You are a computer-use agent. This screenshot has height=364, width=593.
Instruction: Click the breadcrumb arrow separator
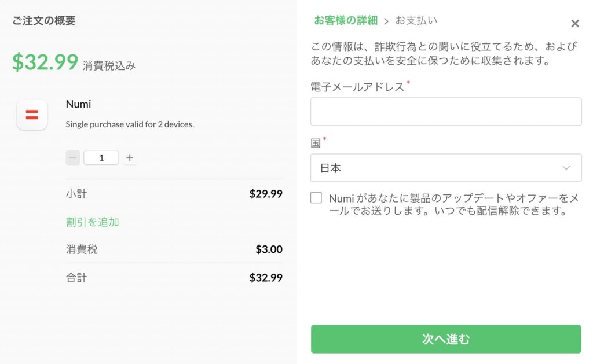(386, 21)
